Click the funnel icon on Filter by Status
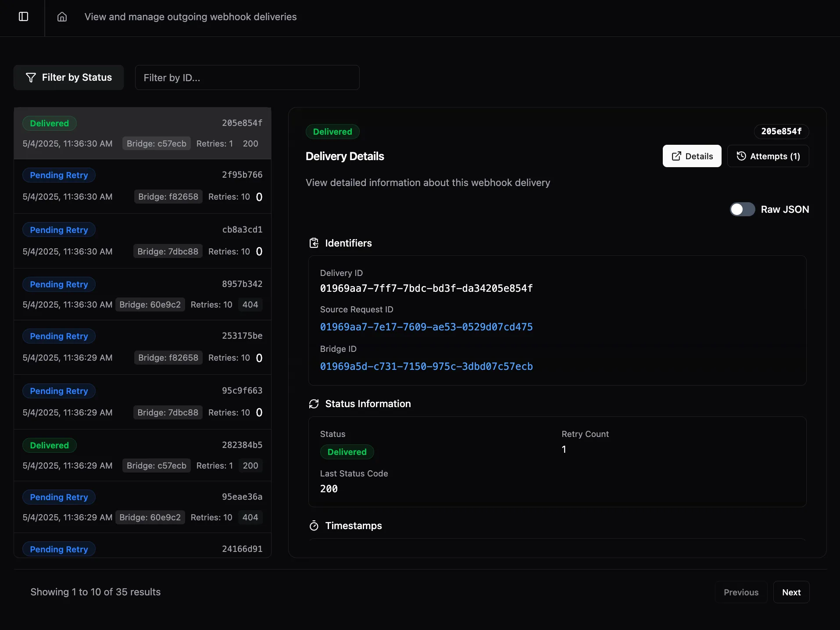840x630 pixels. (31, 77)
